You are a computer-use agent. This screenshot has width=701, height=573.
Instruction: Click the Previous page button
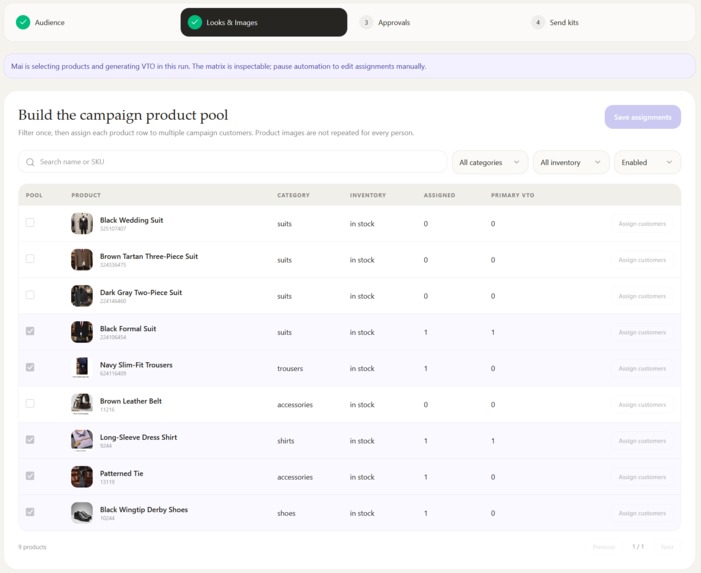click(604, 547)
